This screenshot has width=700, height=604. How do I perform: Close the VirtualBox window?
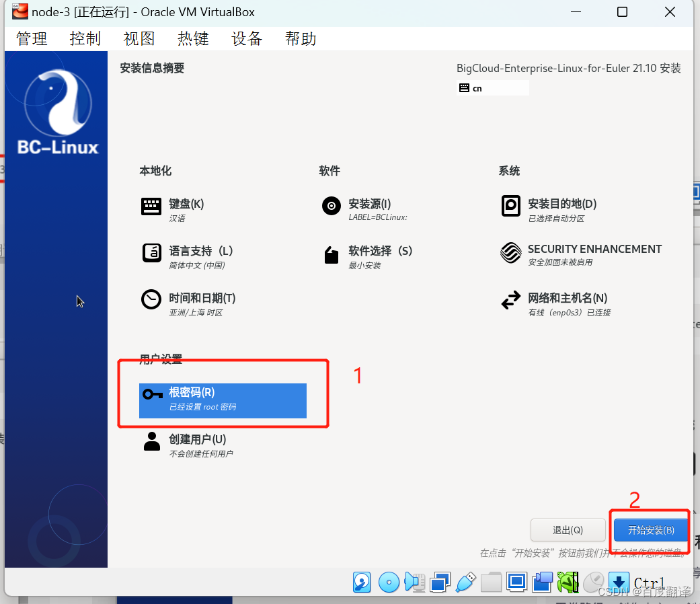(670, 12)
